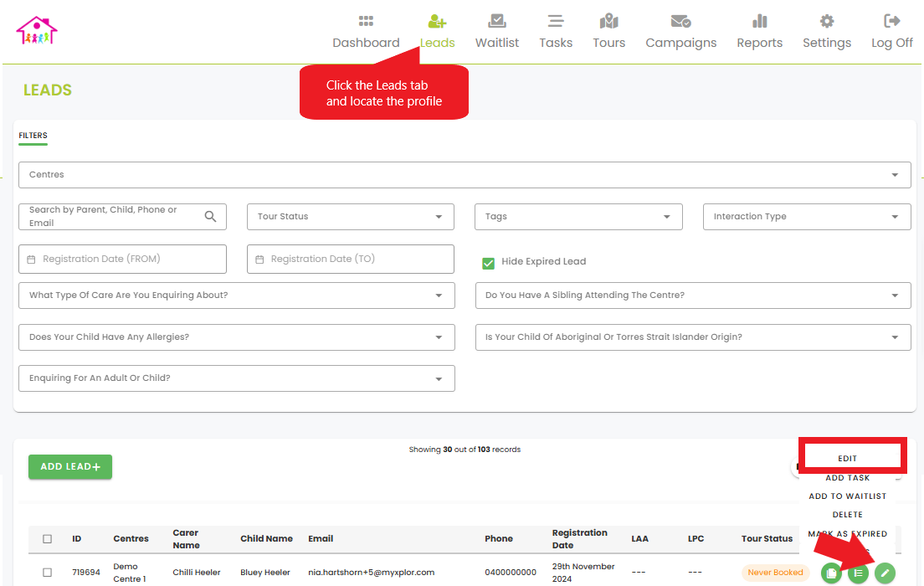Choose DELETE from the action menu
Screen dimensions: 924x586
[847, 515]
